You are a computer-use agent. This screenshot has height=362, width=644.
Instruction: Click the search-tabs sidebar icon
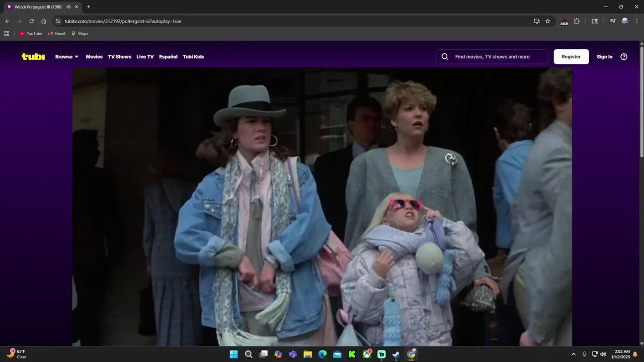tap(595, 21)
